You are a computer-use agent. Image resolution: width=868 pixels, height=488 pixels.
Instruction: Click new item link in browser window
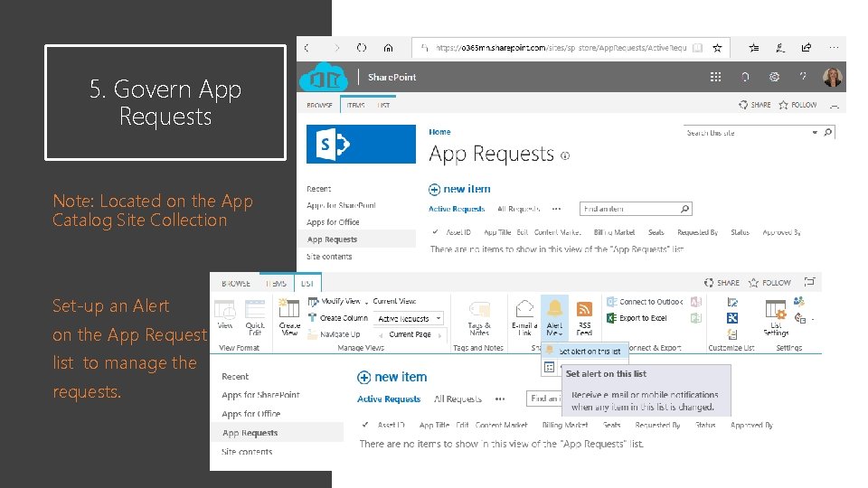(459, 189)
